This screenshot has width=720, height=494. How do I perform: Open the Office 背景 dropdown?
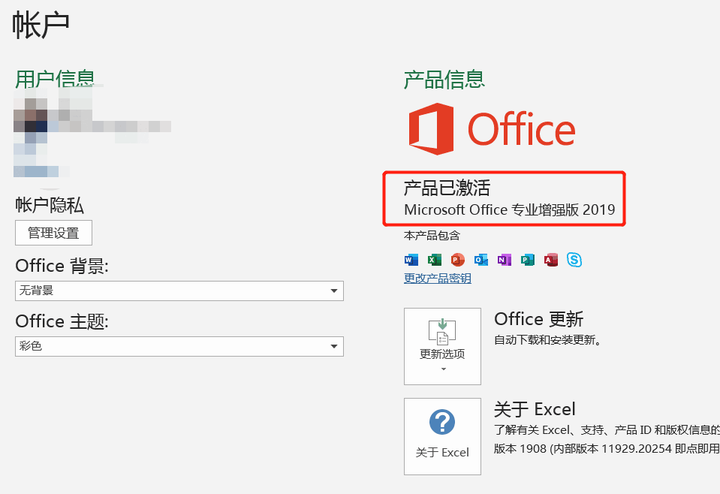click(179, 291)
